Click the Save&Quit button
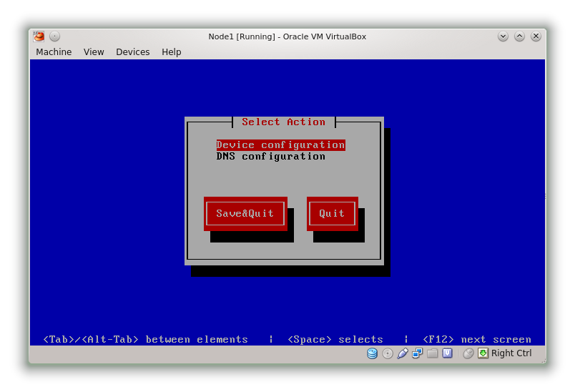The width and height of the screenshot is (575, 392). (245, 213)
